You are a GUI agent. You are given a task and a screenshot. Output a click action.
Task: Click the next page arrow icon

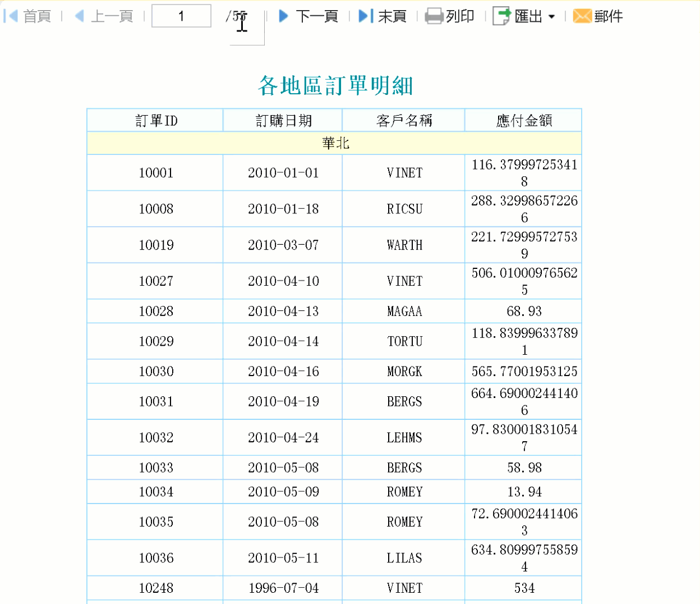click(283, 16)
